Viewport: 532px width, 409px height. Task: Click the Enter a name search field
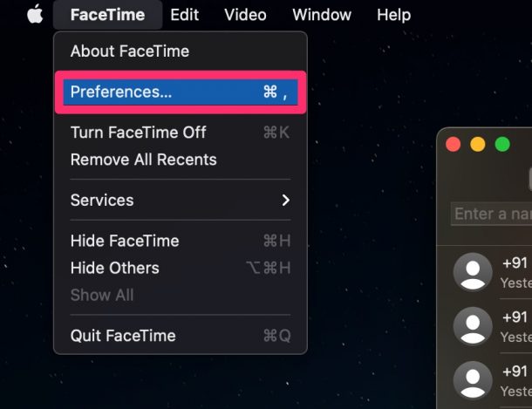[493, 214]
